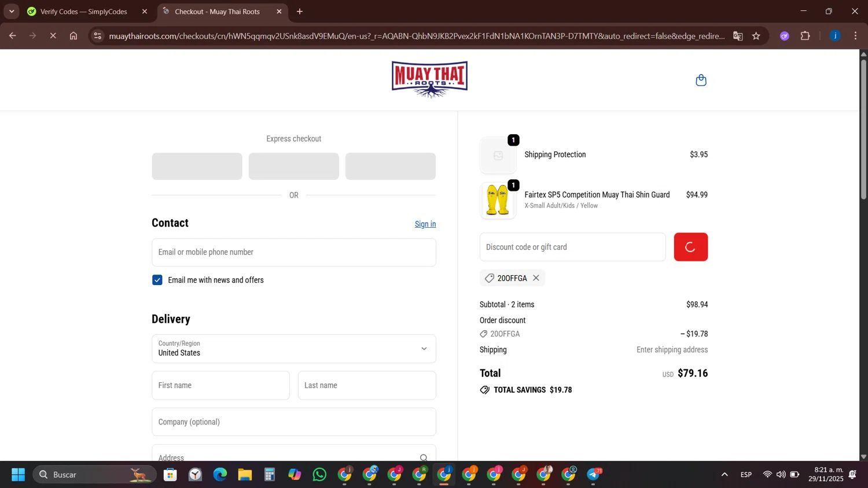This screenshot has width=868, height=488.
Task: Focus the Last name field
Action: tap(367, 385)
